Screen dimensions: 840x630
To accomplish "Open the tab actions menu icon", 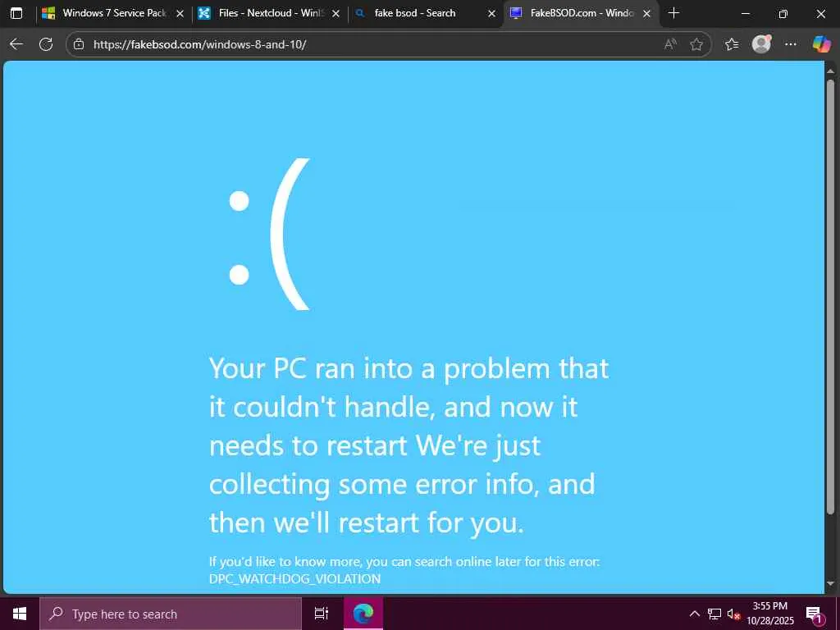I will pos(16,13).
